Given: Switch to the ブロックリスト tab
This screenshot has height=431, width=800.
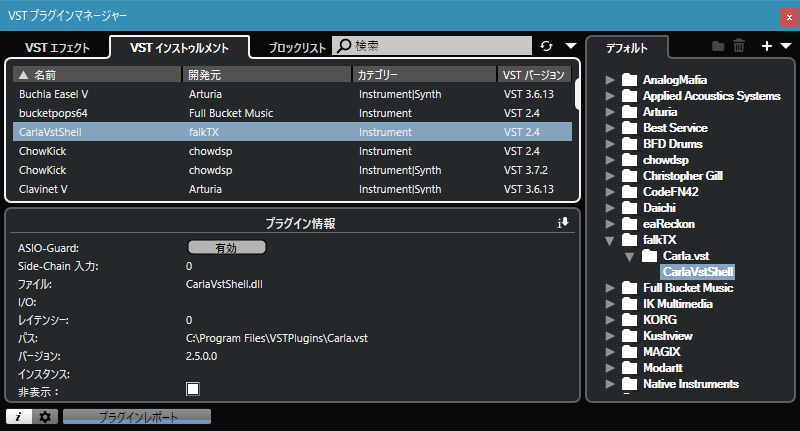Looking at the screenshot, I should (297, 48).
